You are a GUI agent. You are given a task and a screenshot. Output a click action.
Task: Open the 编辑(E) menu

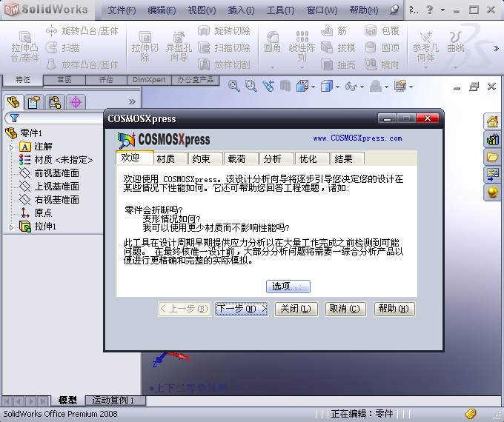coord(162,10)
